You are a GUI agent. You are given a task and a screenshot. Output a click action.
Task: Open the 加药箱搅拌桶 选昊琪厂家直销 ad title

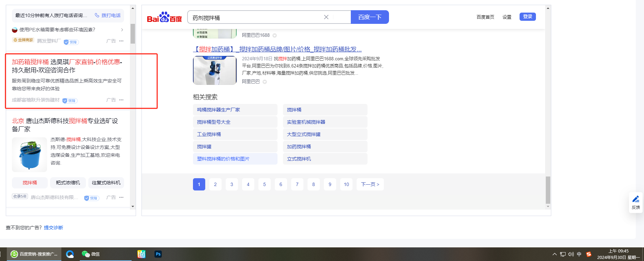coord(67,66)
